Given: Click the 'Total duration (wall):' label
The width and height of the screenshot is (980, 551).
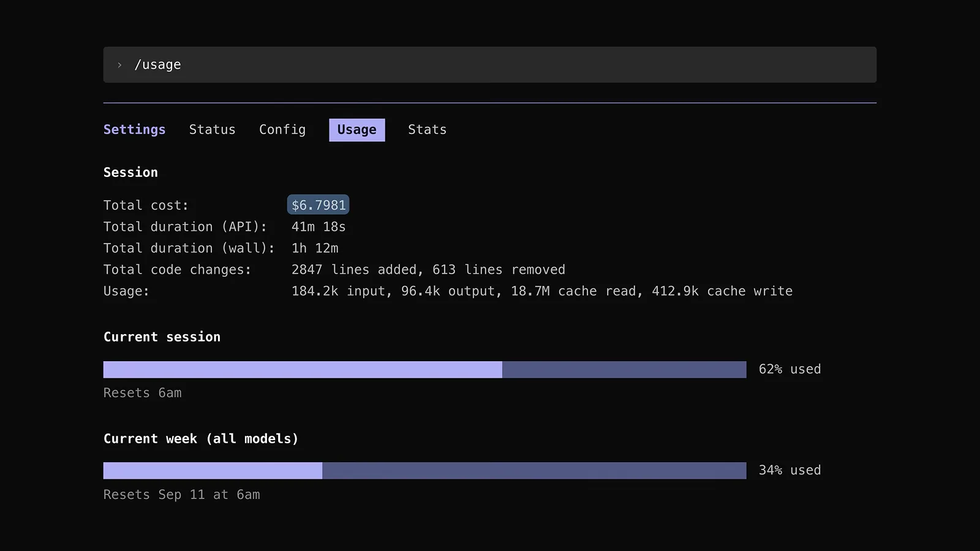Looking at the screenshot, I should point(189,248).
